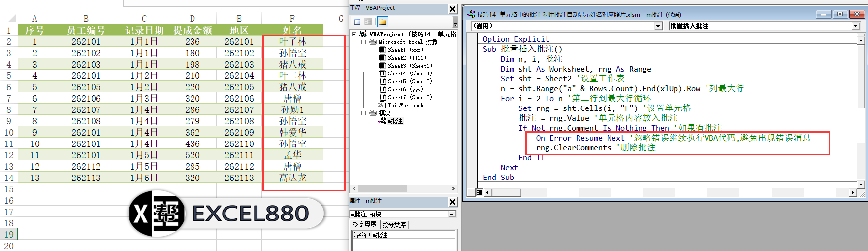Image resolution: width=868 pixels, height=251 pixels.
Task: Click the 姓名 header cell
Action: [x=292, y=30]
